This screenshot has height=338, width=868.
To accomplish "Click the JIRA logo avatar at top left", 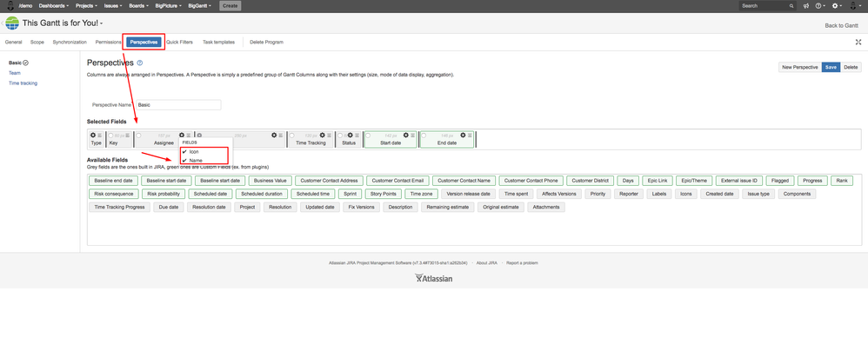I will (10, 5).
